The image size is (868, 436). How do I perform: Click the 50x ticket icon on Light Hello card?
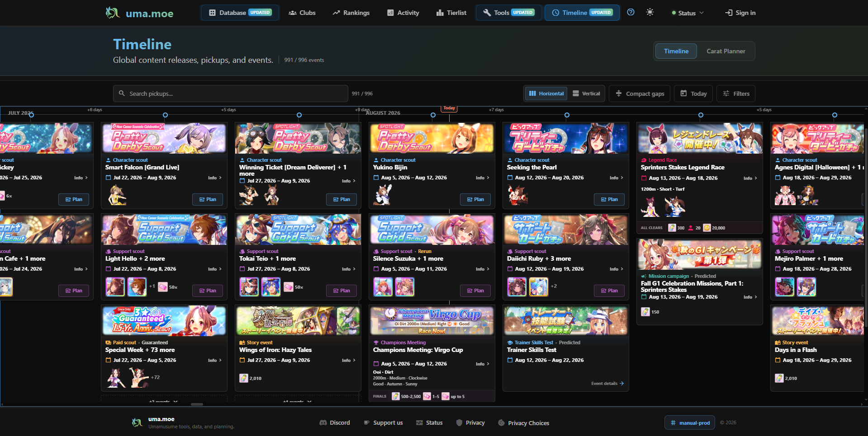(x=163, y=287)
